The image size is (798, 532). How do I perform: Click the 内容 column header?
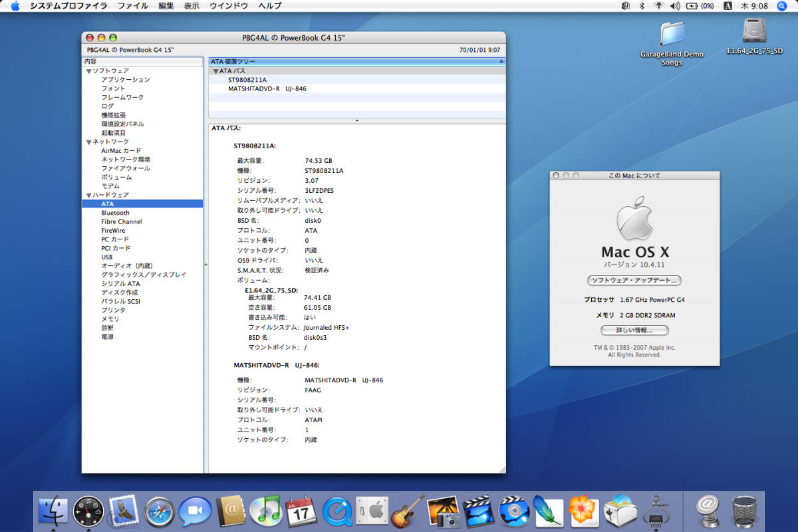(142, 61)
